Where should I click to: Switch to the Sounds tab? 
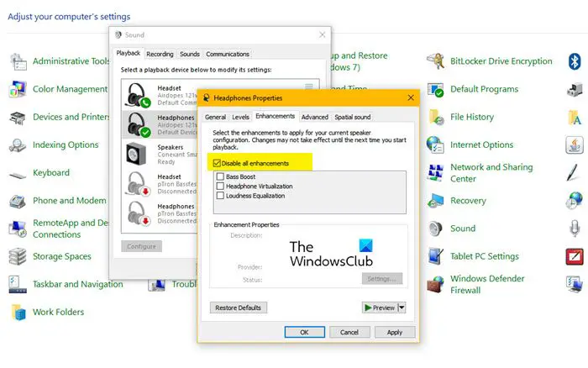[190, 54]
